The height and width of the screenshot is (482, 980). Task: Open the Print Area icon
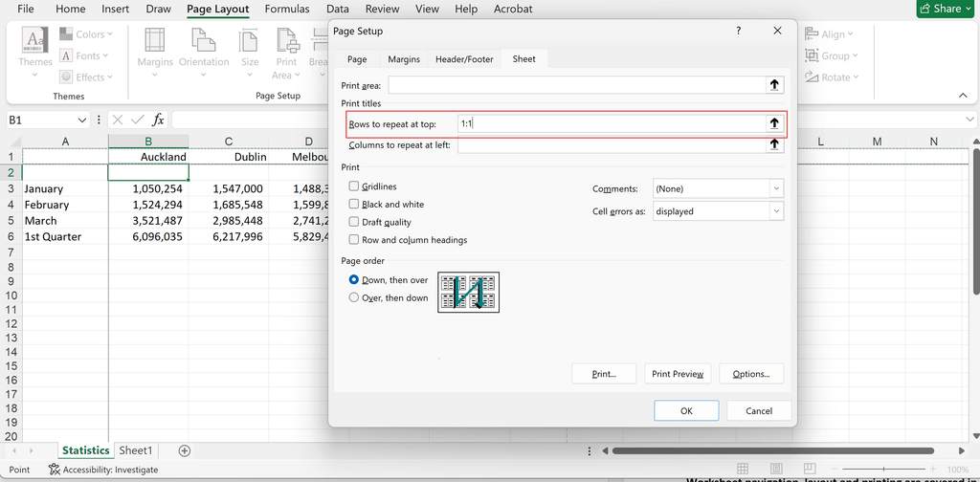pos(286,39)
